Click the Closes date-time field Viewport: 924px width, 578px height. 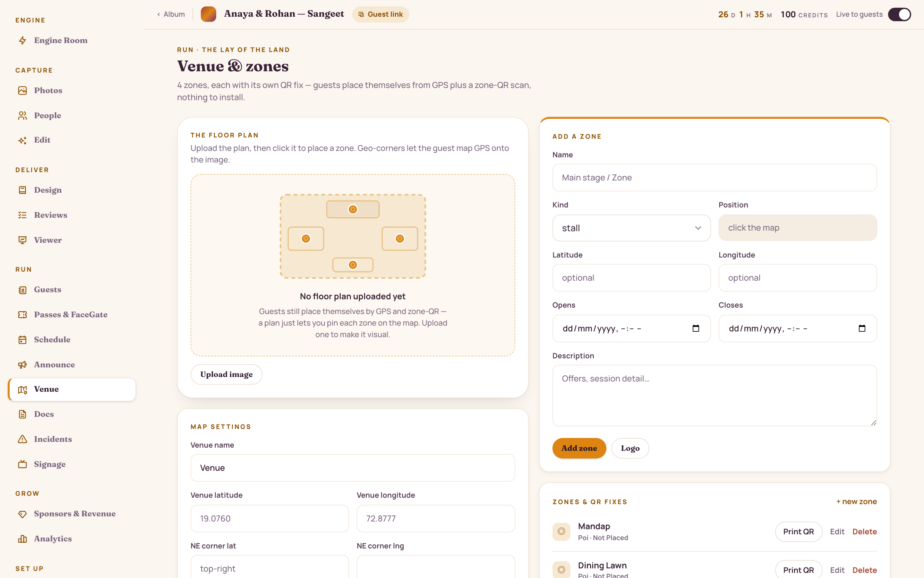coord(798,328)
